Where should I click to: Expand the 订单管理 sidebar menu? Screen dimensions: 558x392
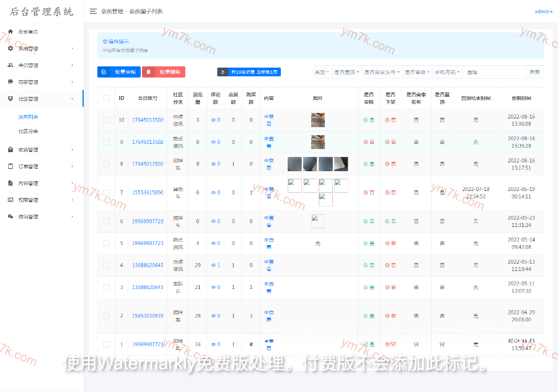click(x=41, y=166)
